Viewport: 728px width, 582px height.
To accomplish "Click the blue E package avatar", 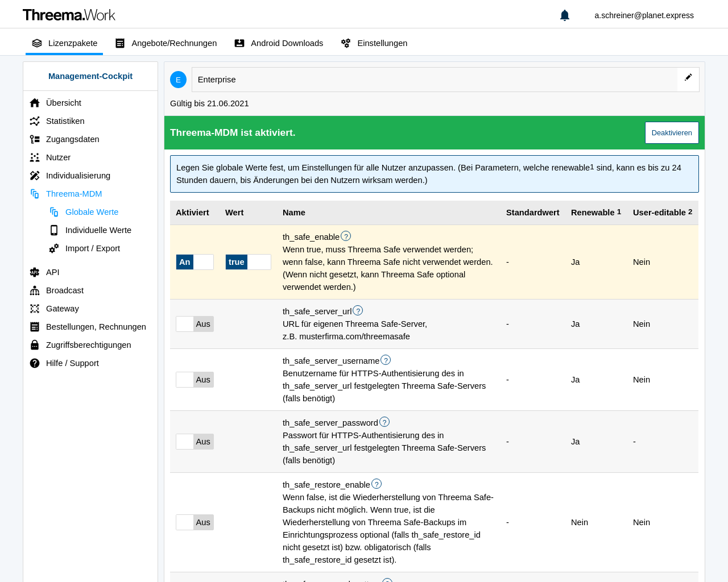I will 178,80.
